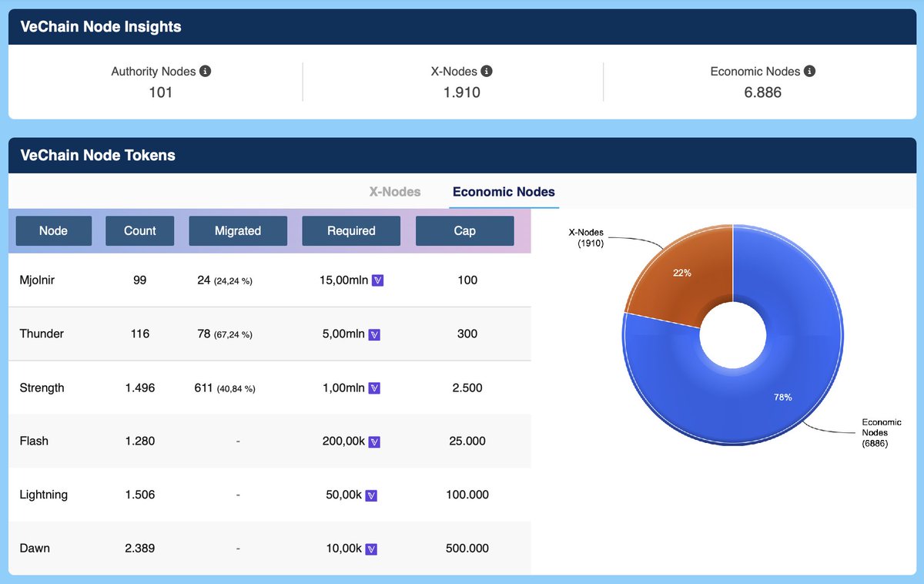Select the Flash node row name
The height and width of the screenshot is (584, 924).
coord(34,441)
